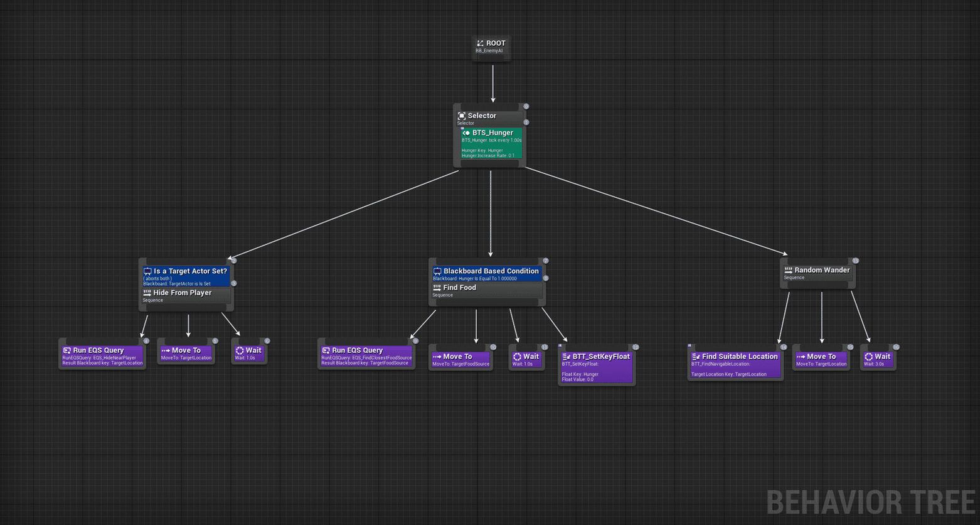Click the Hide From Player sequence icon

147,293
